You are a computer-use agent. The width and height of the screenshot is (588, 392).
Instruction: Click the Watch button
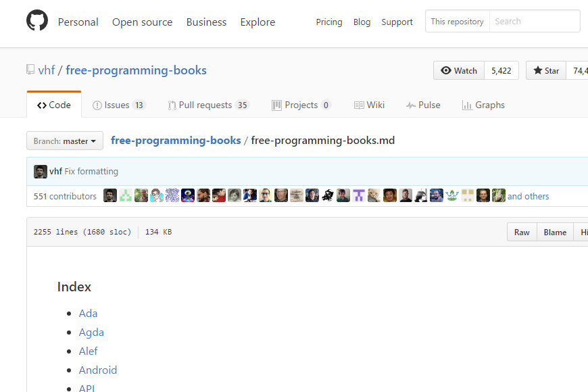tap(459, 70)
